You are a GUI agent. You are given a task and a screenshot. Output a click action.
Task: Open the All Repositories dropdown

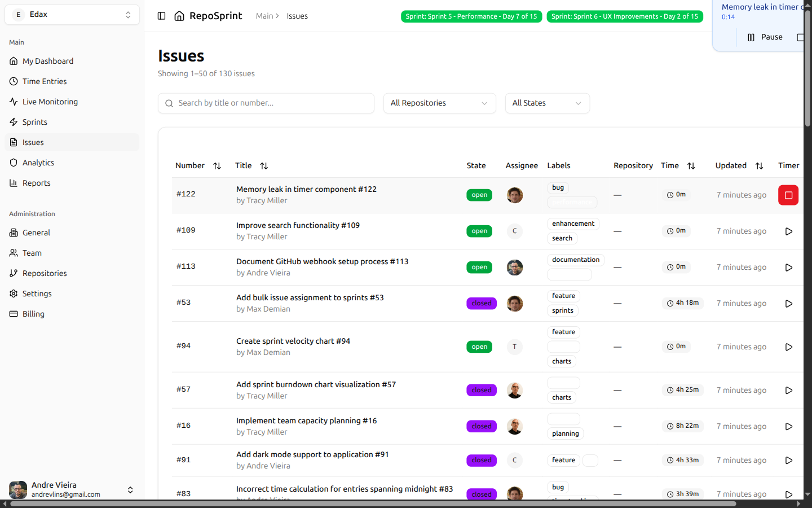[x=439, y=103]
